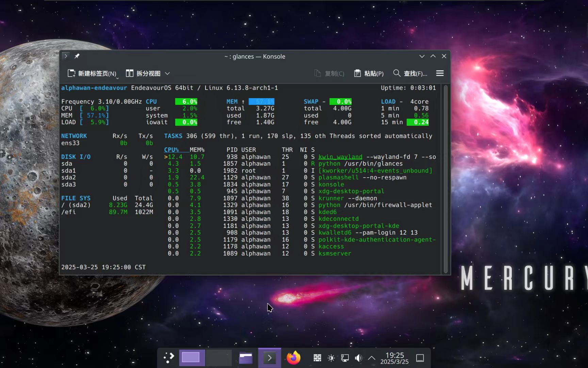Open a new tab with 新建标签页(N)
This screenshot has width=588, height=368.
pyautogui.click(x=92, y=74)
